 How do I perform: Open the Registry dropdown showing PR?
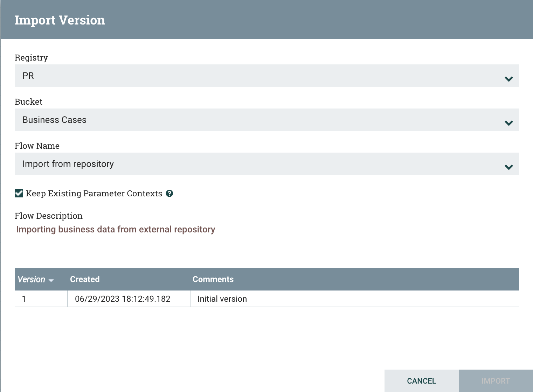[x=259, y=76]
